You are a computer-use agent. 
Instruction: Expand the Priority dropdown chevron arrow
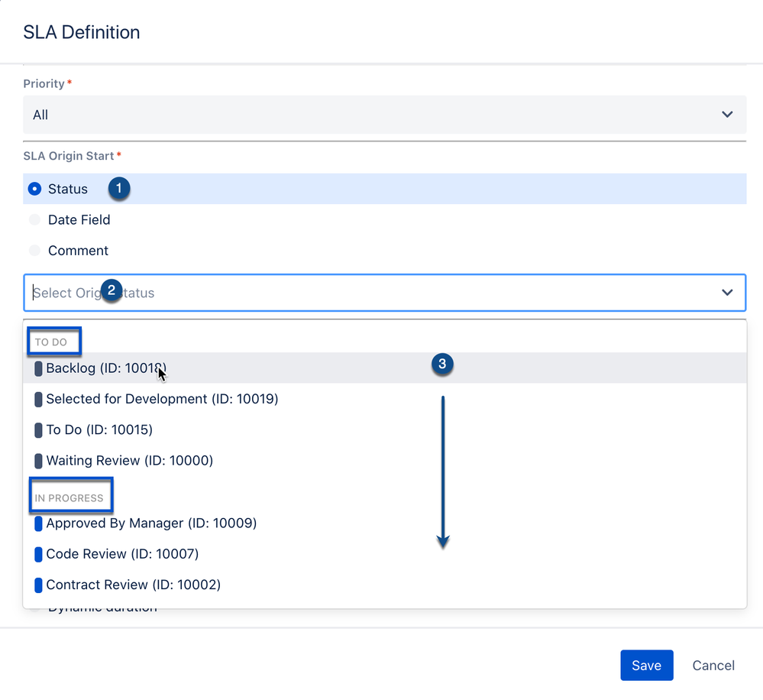coord(727,112)
